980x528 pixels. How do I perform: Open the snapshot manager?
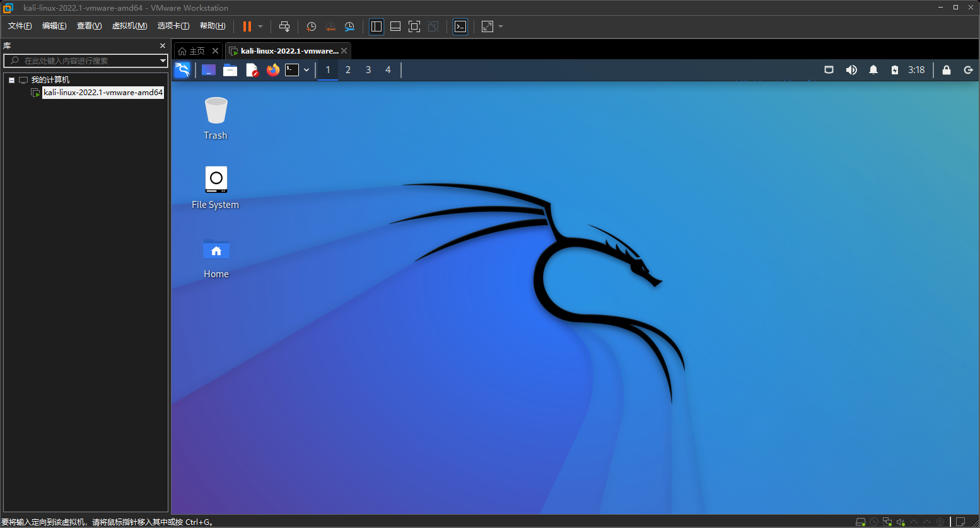coord(349,26)
